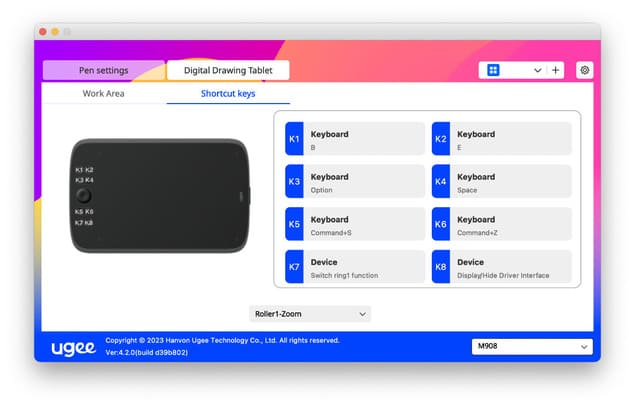Click the K5 key badge
Viewport: 635px width, 407px height.
[294, 224]
